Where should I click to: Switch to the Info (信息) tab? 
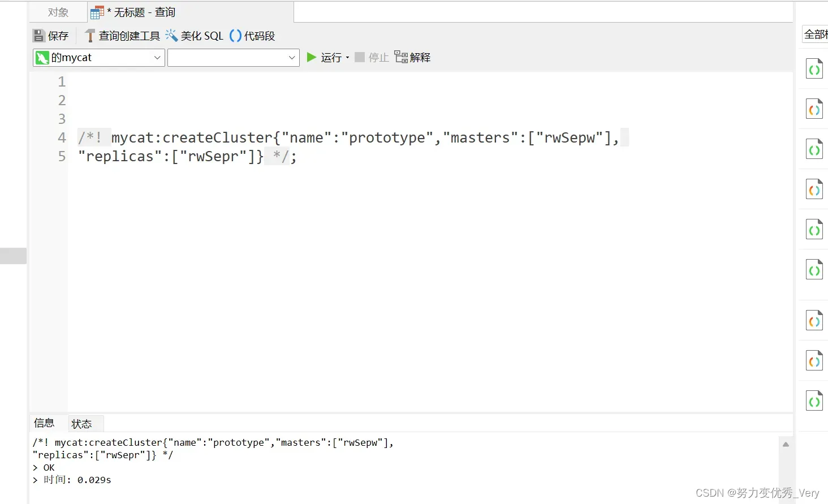pyautogui.click(x=44, y=423)
